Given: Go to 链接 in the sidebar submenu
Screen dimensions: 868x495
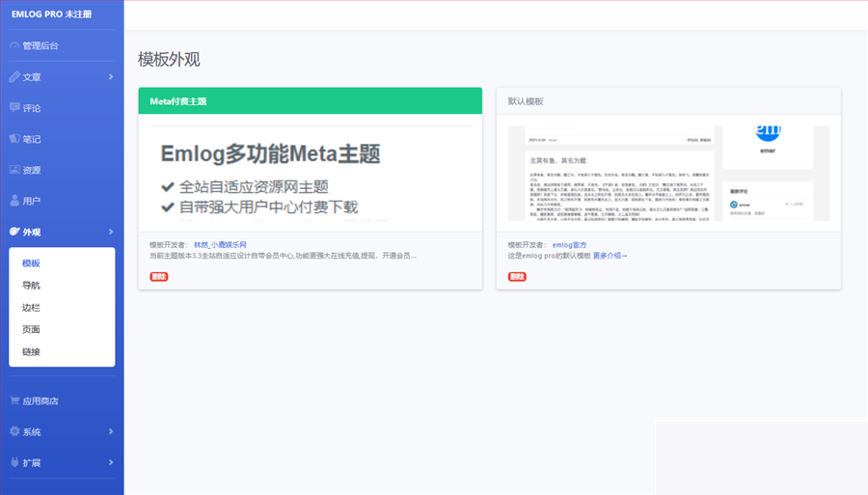Looking at the screenshot, I should [31, 351].
